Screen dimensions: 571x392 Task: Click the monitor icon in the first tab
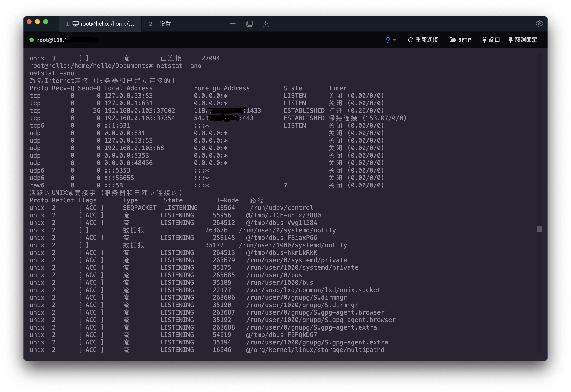(75, 24)
